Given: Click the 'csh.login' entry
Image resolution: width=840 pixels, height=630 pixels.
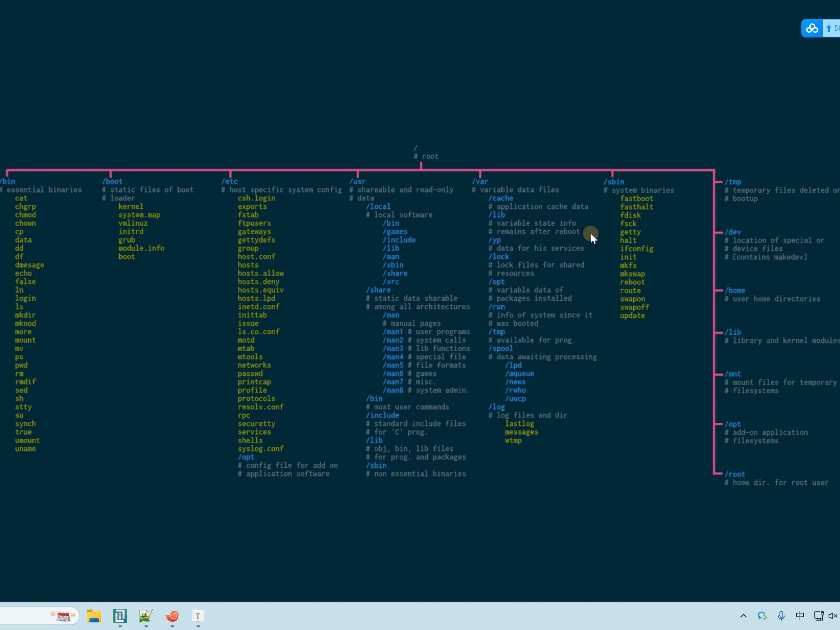Looking at the screenshot, I should click(x=256, y=198).
